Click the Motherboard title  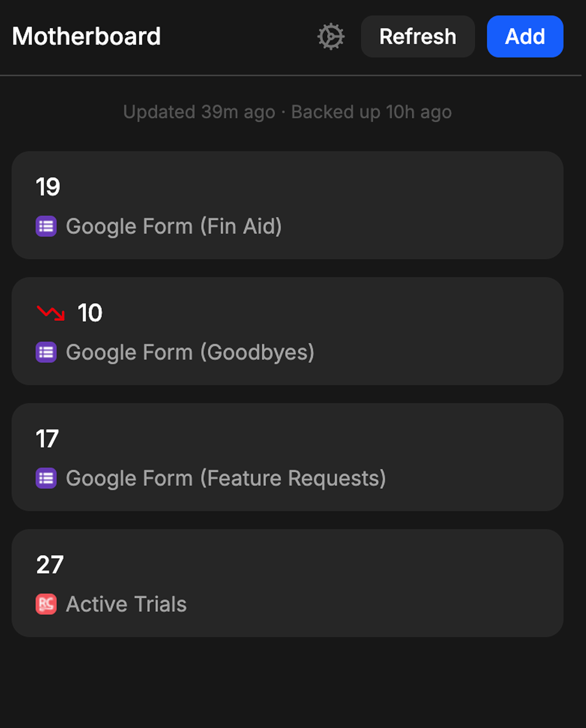[x=86, y=36]
